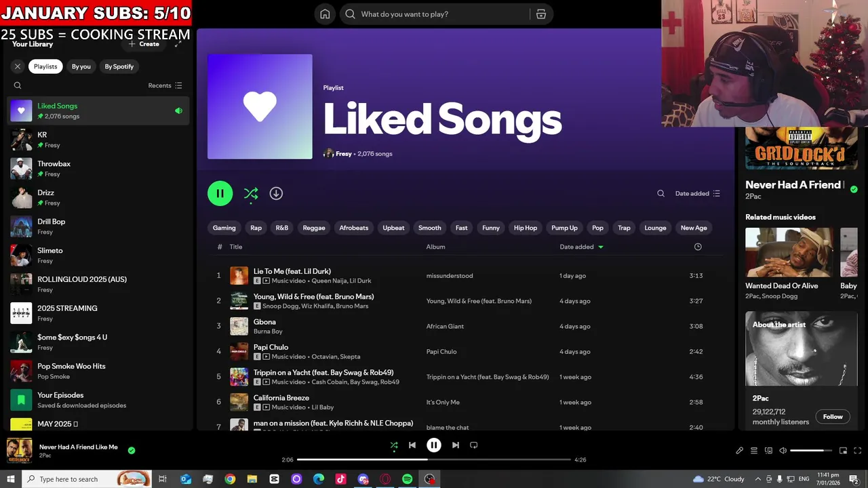This screenshot has height=488, width=868.
Task: Open the Lyrics microphone icon
Action: 740,451
